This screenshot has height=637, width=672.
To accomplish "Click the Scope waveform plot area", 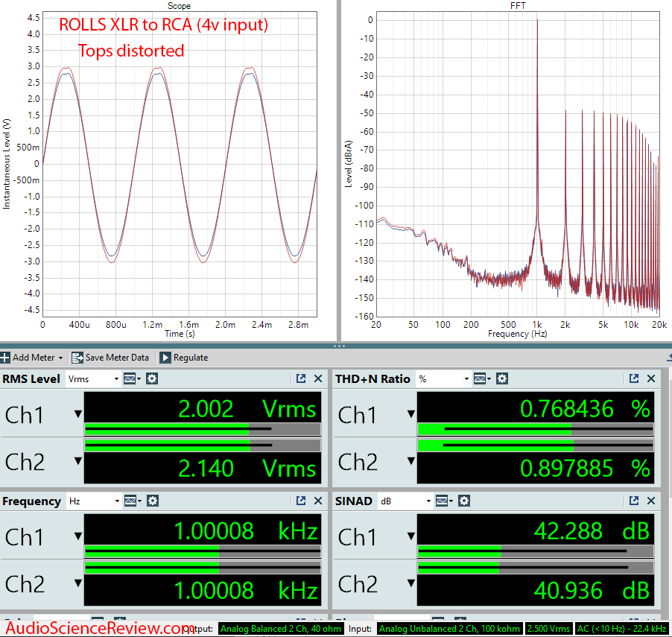I will [x=180, y=164].
